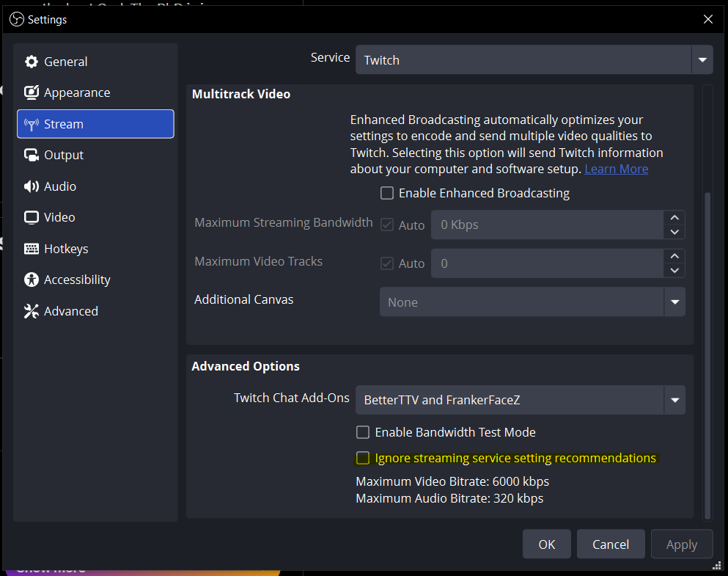Click the Appearance icon in sidebar
This screenshot has height=576, width=728.
(31, 92)
